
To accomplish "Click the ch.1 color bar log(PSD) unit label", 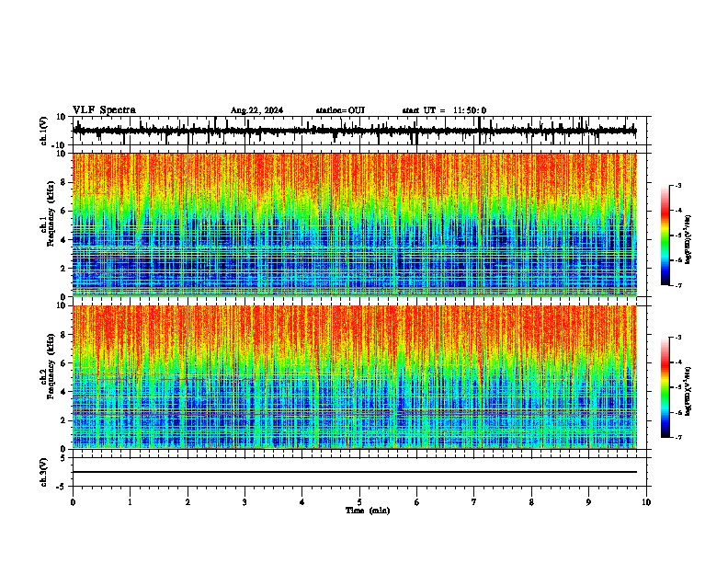I will (x=688, y=239).
